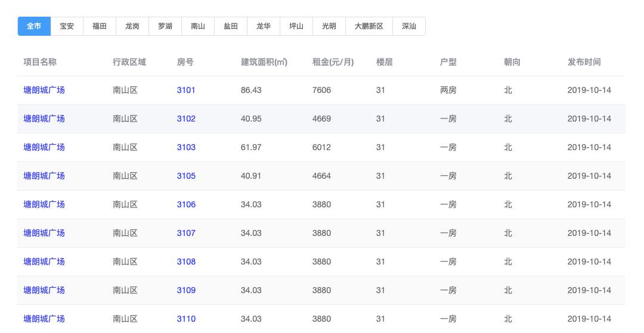
Task: Select the 全市 district tab
Action: [34, 26]
